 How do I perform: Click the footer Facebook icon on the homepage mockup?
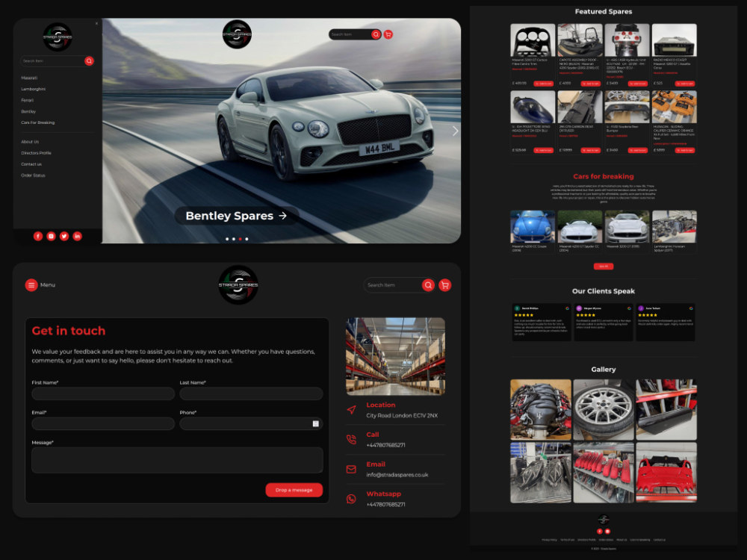click(600, 532)
